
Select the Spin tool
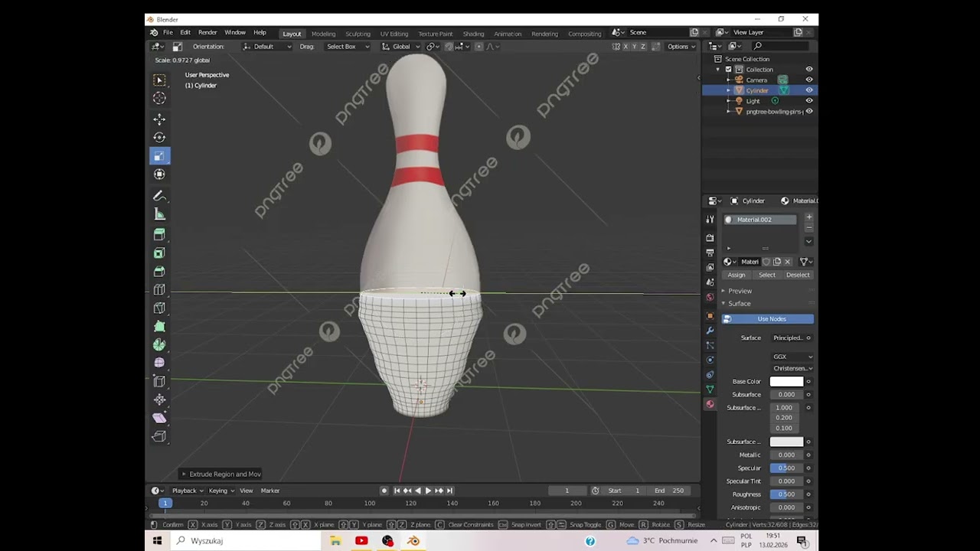(159, 344)
